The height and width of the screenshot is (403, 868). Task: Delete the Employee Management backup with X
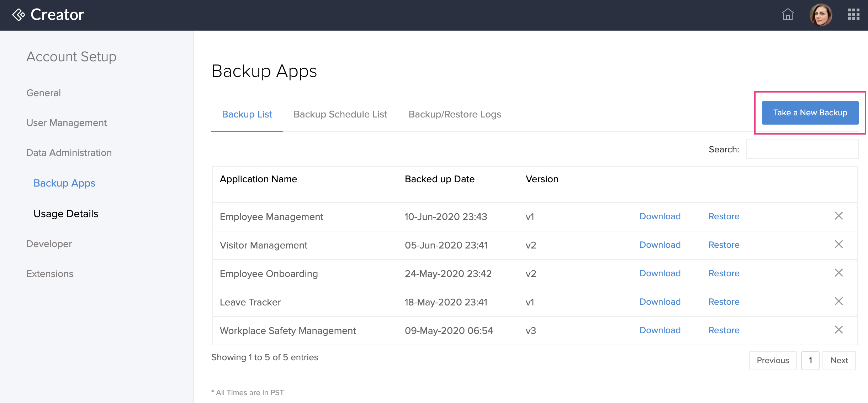(x=839, y=216)
